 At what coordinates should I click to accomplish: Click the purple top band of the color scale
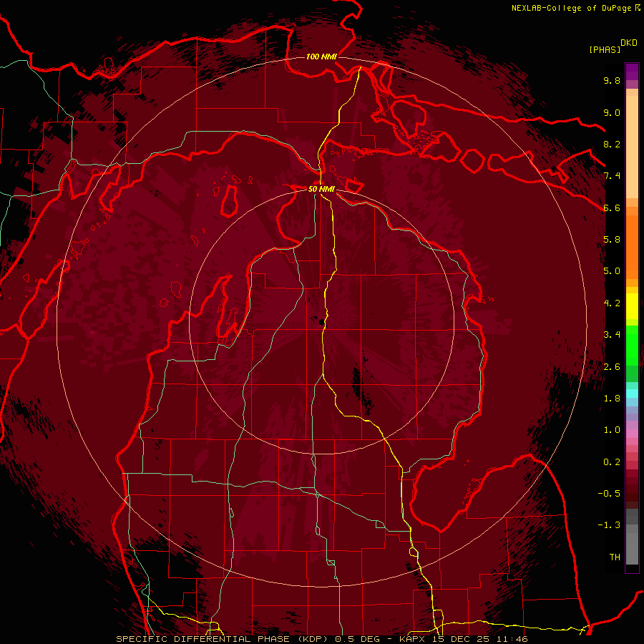coord(632,72)
